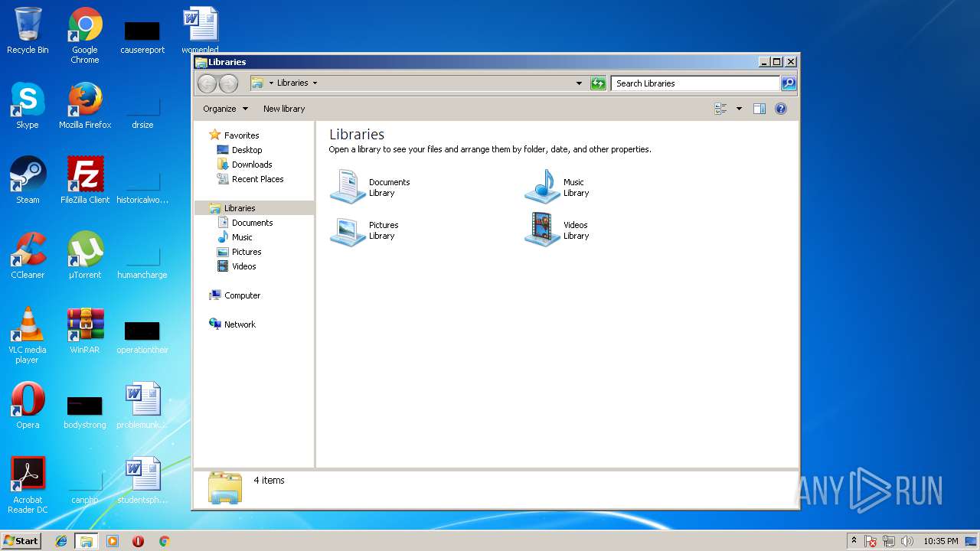Image resolution: width=980 pixels, height=551 pixels.
Task: Expand the Libraries breadcrumb arrow
Action: (x=315, y=83)
